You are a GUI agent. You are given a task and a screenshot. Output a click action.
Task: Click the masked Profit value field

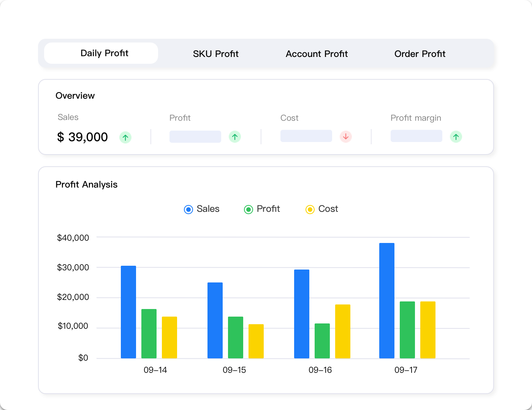pos(195,137)
